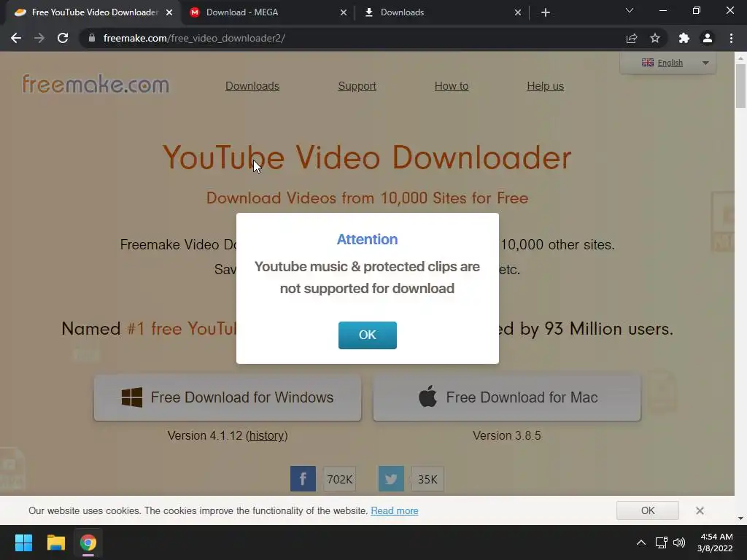Click the address bar URL
The height and width of the screenshot is (560, 747).
[x=194, y=38]
